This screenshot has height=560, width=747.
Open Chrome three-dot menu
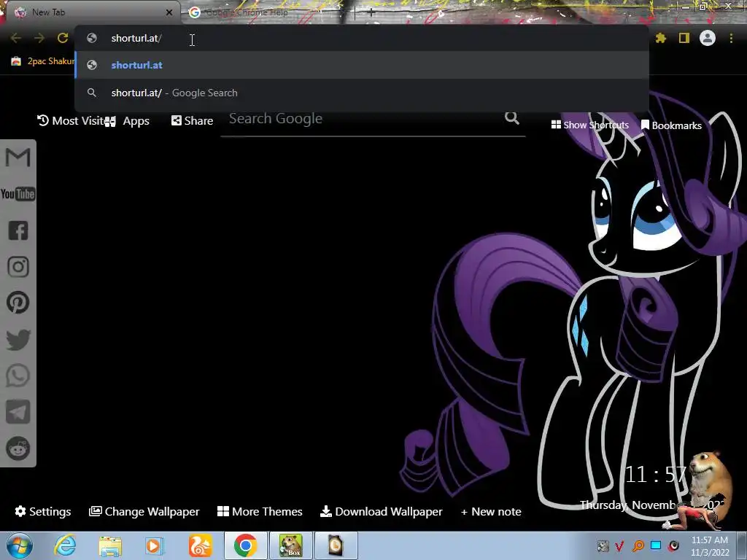(731, 38)
